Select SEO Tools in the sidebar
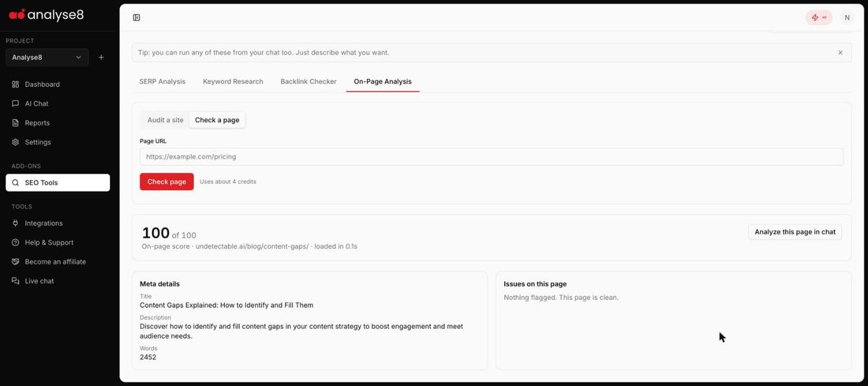The height and width of the screenshot is (386, 868). pyautogui.click(x=58, y=183)
